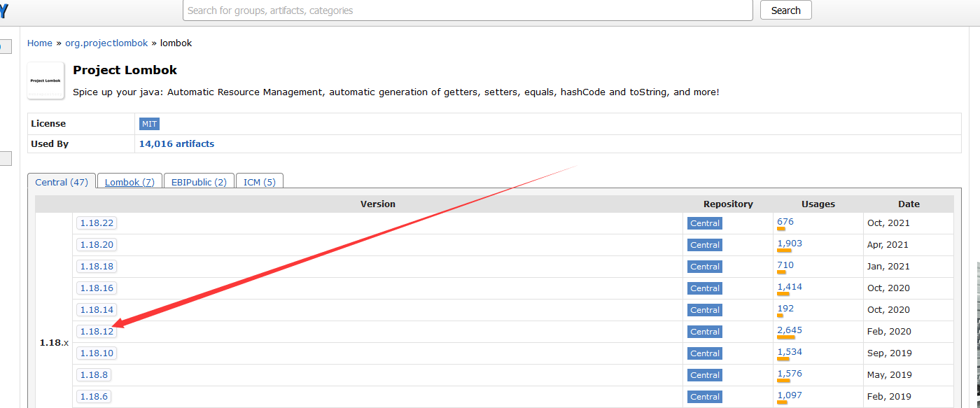
Task: Open version 1.18.10
Action: pyautogui.click(x=97, y=353)
